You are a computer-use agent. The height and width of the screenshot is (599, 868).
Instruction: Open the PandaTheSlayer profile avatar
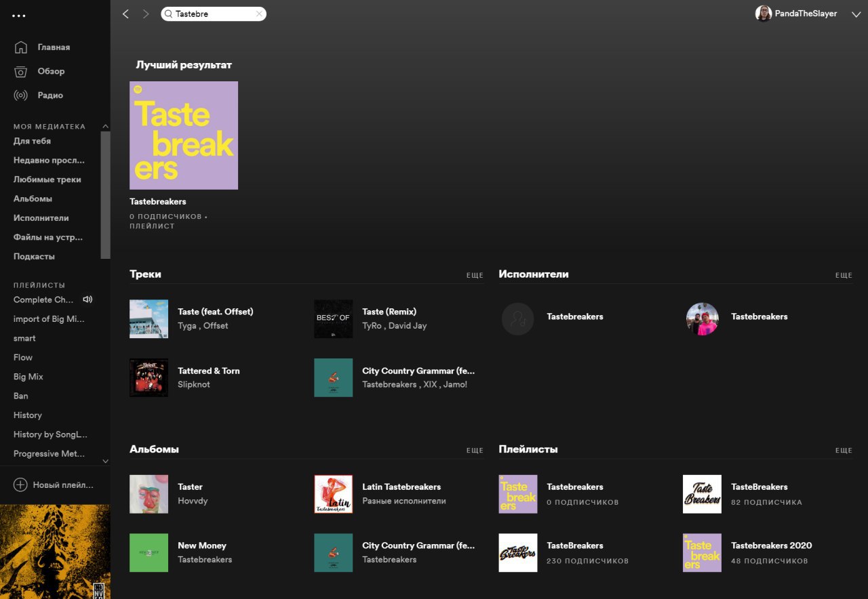point(764,14)
